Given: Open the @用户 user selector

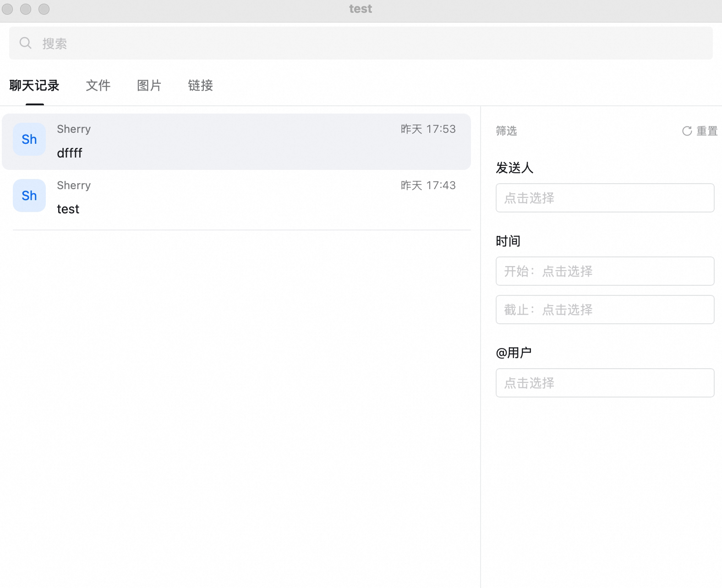Looking at the screenshot, I should coord(605,383).
